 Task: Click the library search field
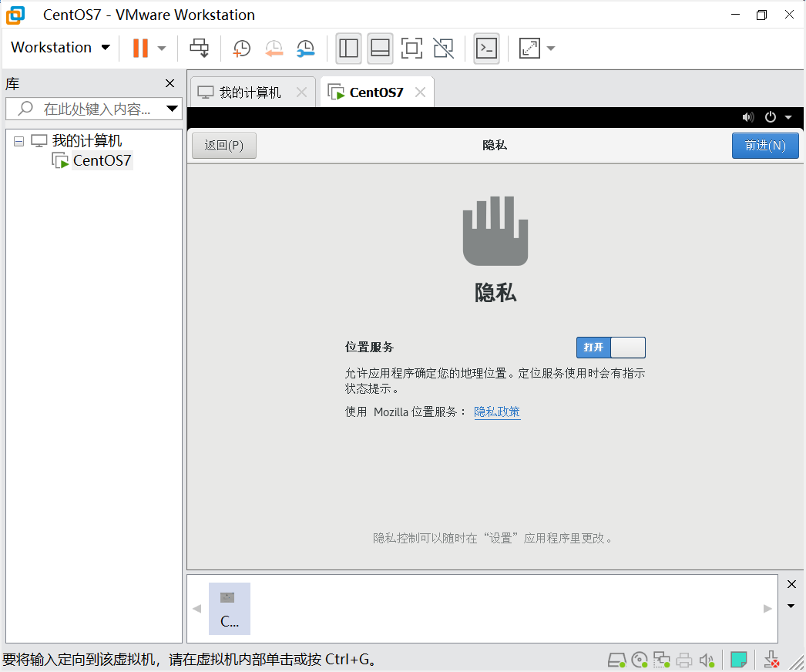click(x=94, y=109)
